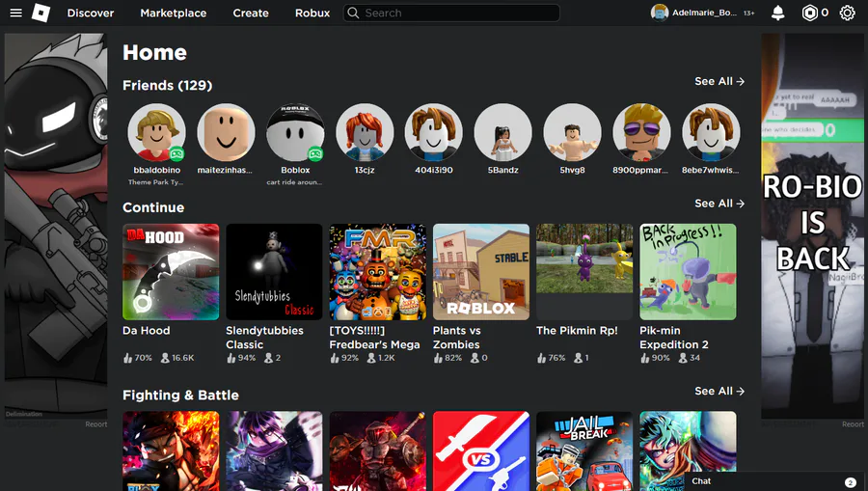Open 13cjz friend avatar
The height and width of the screenshot is (491, 868).
pyautogui.click(x=365, y=132)
